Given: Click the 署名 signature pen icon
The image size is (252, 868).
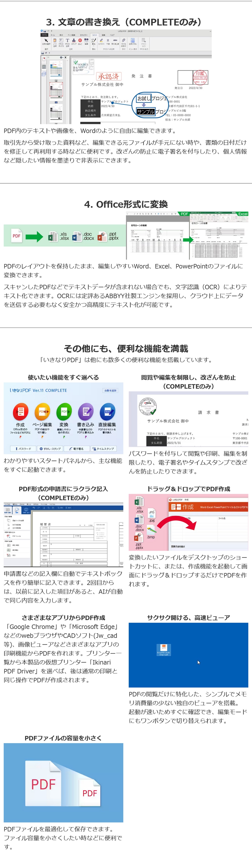Looking at the screenshot, I should pos(94,40).
